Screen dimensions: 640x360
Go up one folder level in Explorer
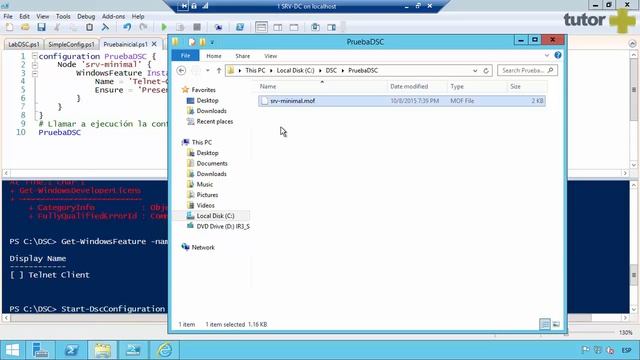pos(219,71)
